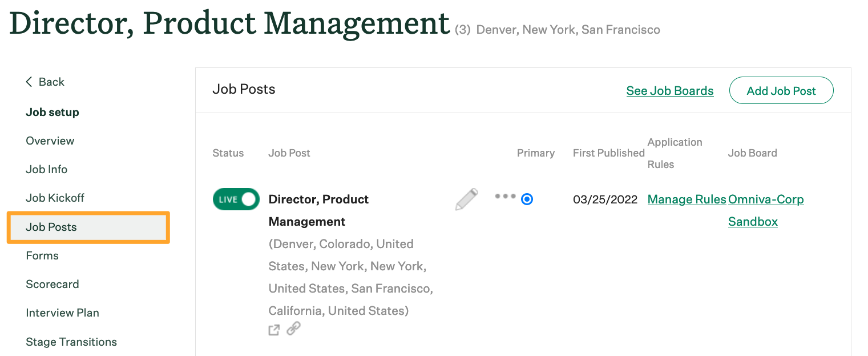Go to the Forms section
This screenshot has width=868, height=356.
pyautogui.click(x=42, y=255)
